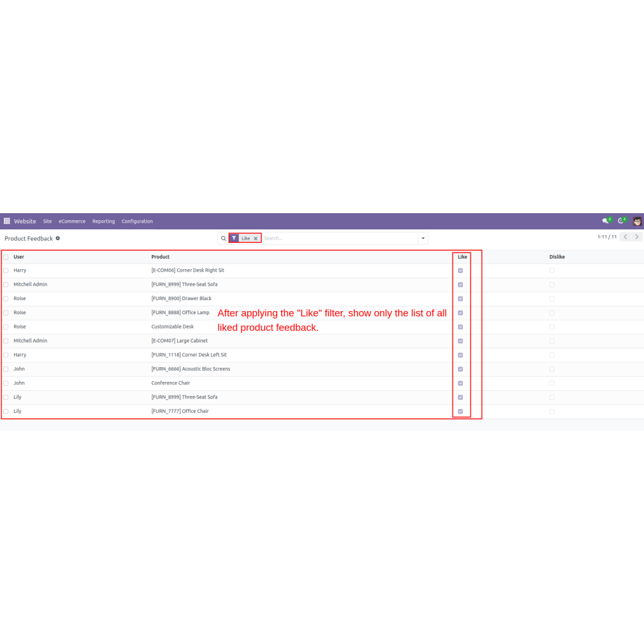Screen dimensions: 644x644
Task: Select the Lily Three-Seat Sofa row checkbox
Action: [x=6, y=397]
